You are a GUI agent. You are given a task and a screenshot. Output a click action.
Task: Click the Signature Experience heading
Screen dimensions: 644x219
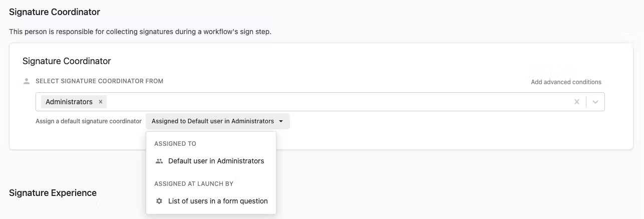[x=53, y=193]
